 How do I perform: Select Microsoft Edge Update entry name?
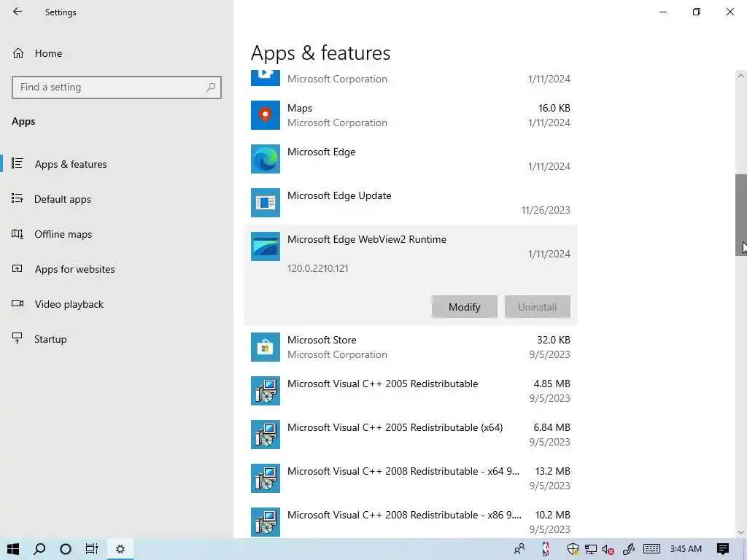339,195
